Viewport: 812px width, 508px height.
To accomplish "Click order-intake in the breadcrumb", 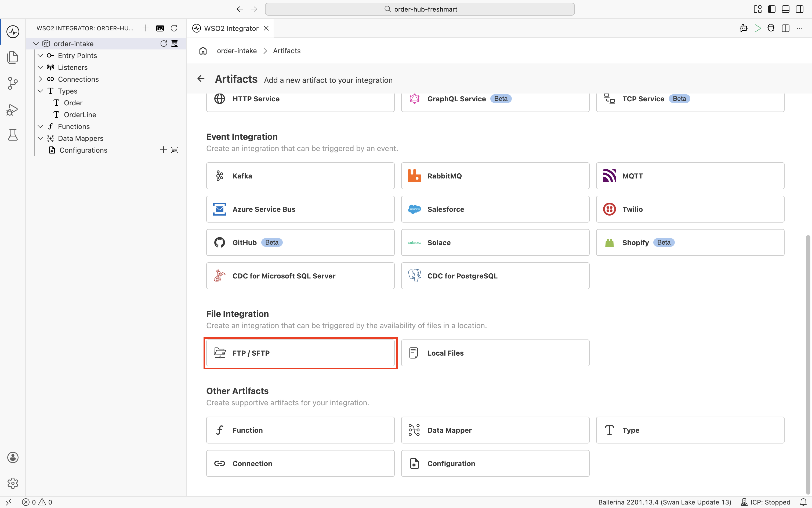I will tap(237, 51).
